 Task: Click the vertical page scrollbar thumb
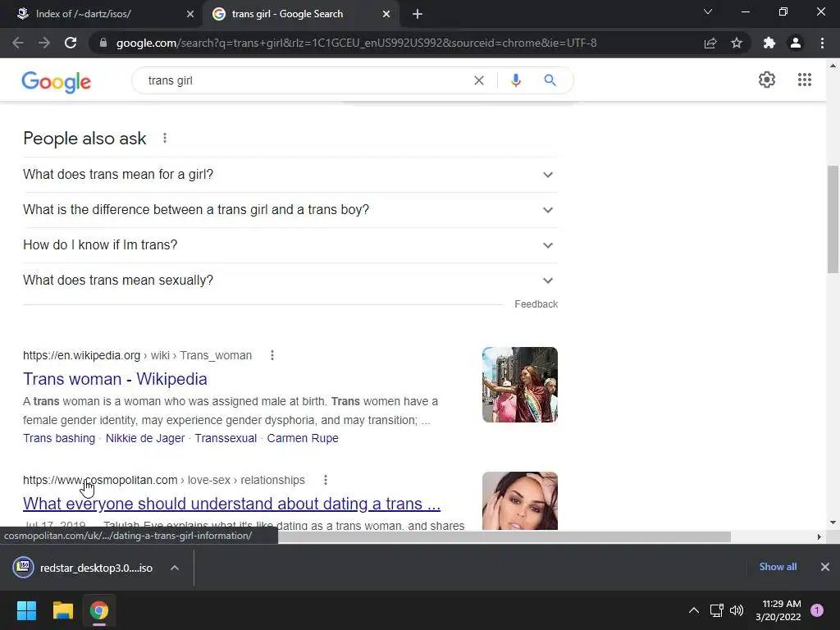pos(833,220)
